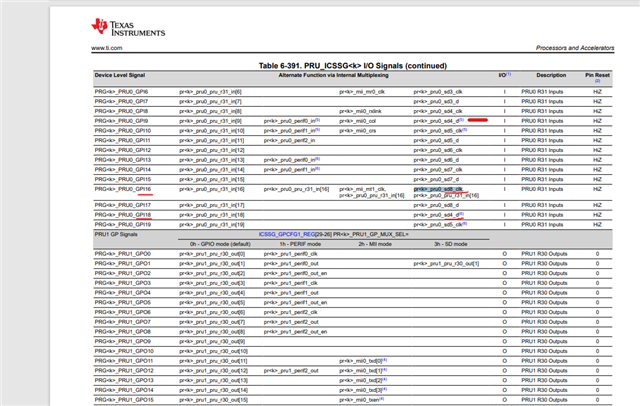Click pr<k>_pru1_pru_r30_out[1] in SD mode column
Viewport: 640px width, 406px height.
pos(446,264)
